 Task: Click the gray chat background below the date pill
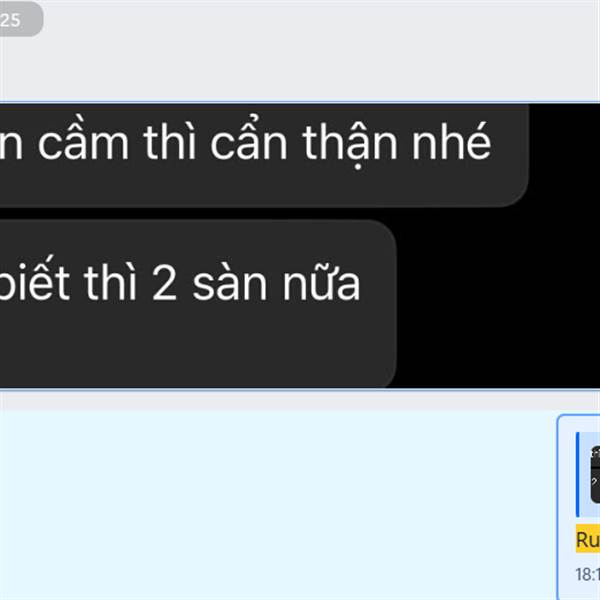(300, 71)
